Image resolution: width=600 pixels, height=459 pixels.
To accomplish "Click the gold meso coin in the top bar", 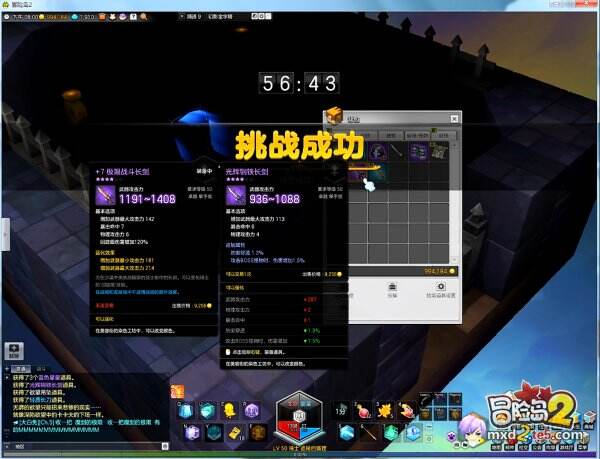I will pyautogui.click(x=42, y=17).
